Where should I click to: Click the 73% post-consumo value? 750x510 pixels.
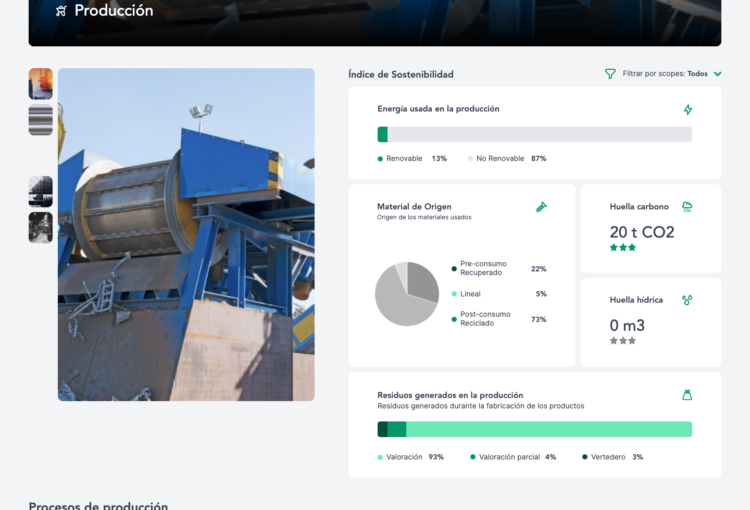pyautogui.click(x=539, y=319)
